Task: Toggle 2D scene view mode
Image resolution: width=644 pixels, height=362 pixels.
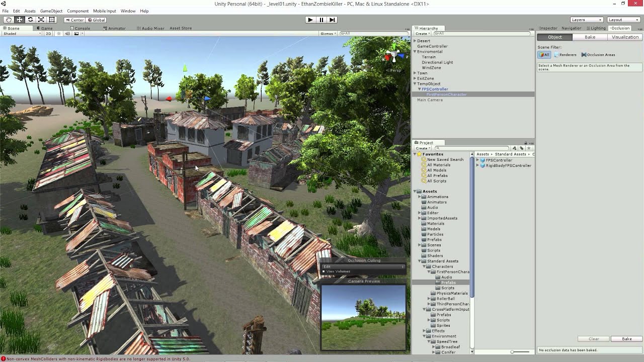Action: tap(48, 34)
